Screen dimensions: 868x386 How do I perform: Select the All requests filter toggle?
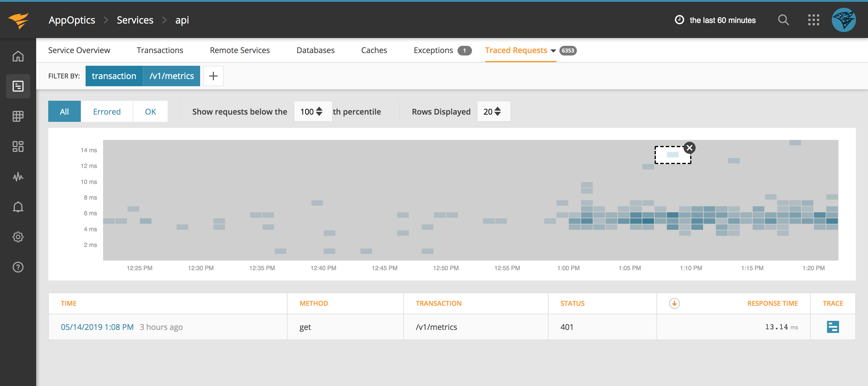pos(64,112)
